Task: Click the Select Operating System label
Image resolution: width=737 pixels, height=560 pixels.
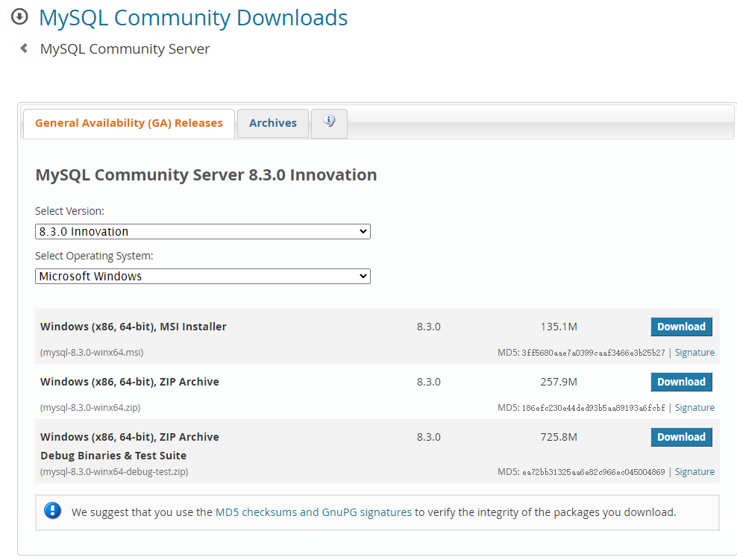Action: point(94,256)
